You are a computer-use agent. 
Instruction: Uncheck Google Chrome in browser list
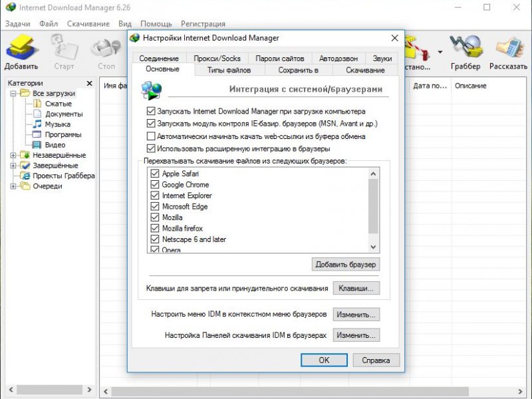155,185
